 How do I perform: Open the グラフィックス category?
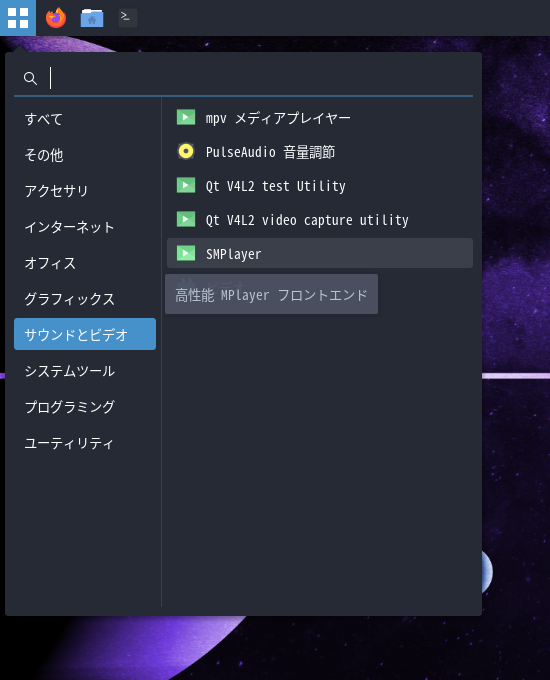(85, 298)
